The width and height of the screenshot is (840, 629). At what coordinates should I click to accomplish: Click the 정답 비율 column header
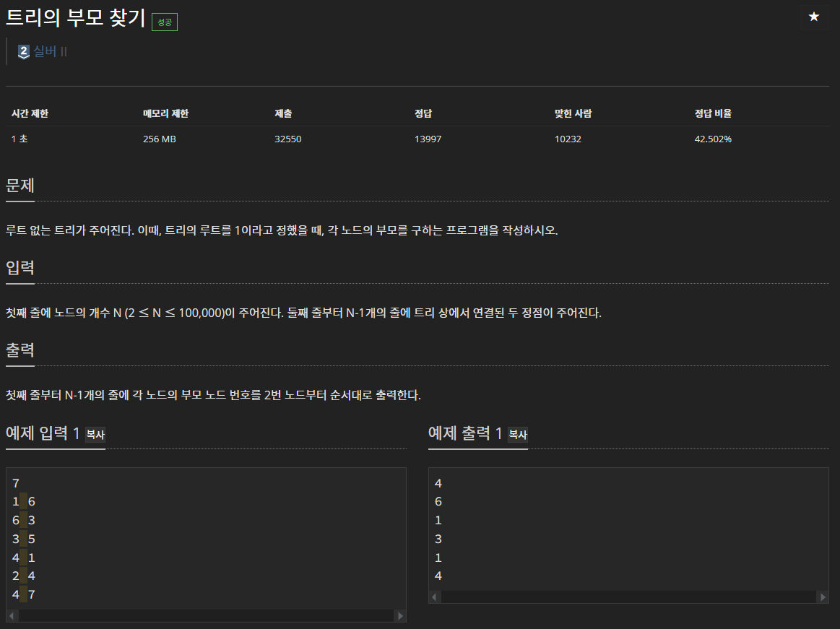[712, 113]
